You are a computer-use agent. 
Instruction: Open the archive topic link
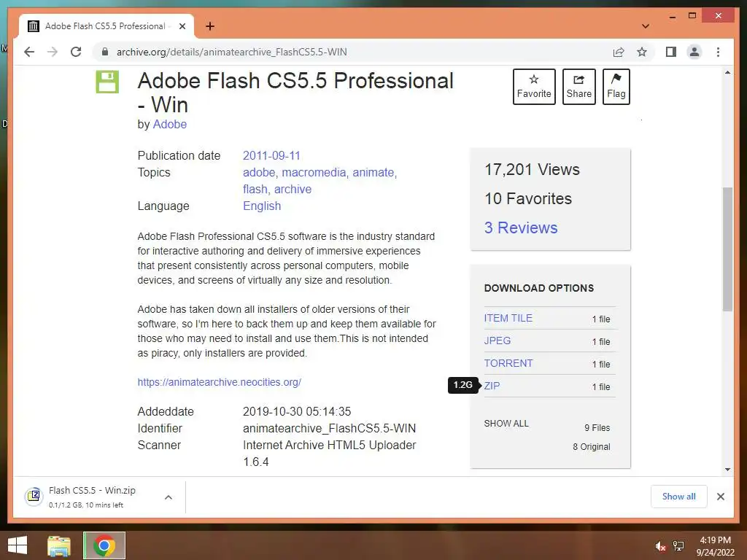click(x=293, y=189)
